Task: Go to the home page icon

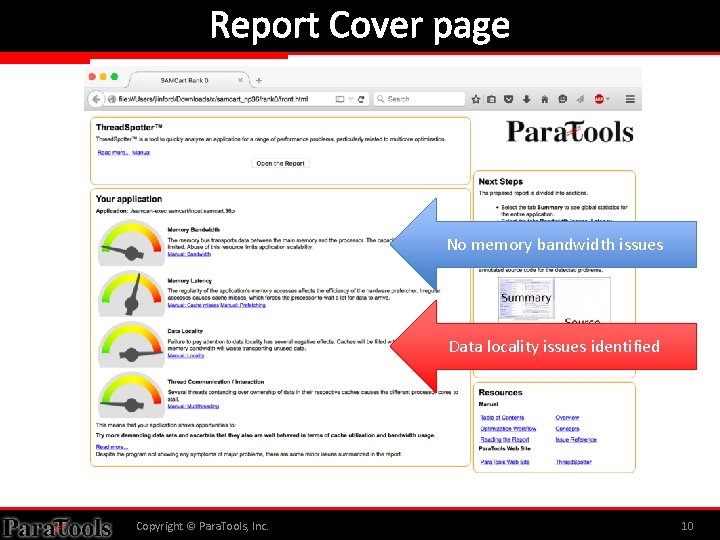Action: [x=545, y=99]
